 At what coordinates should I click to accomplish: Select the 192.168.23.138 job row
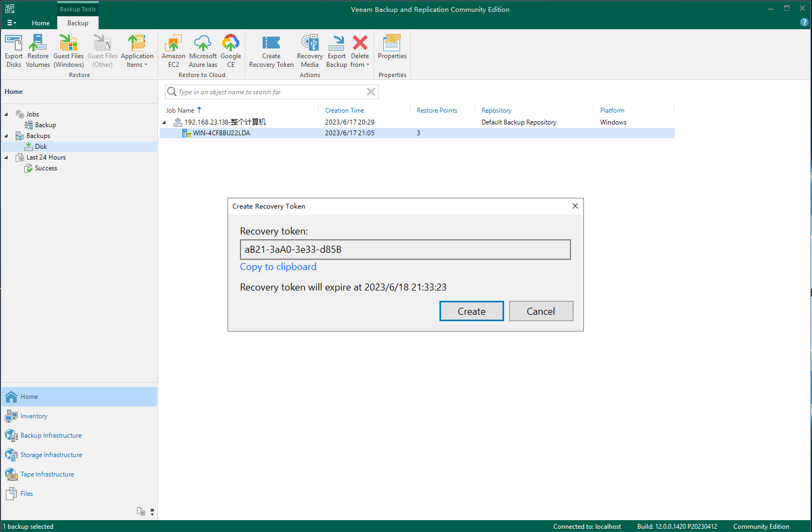[x=417, y=122]
